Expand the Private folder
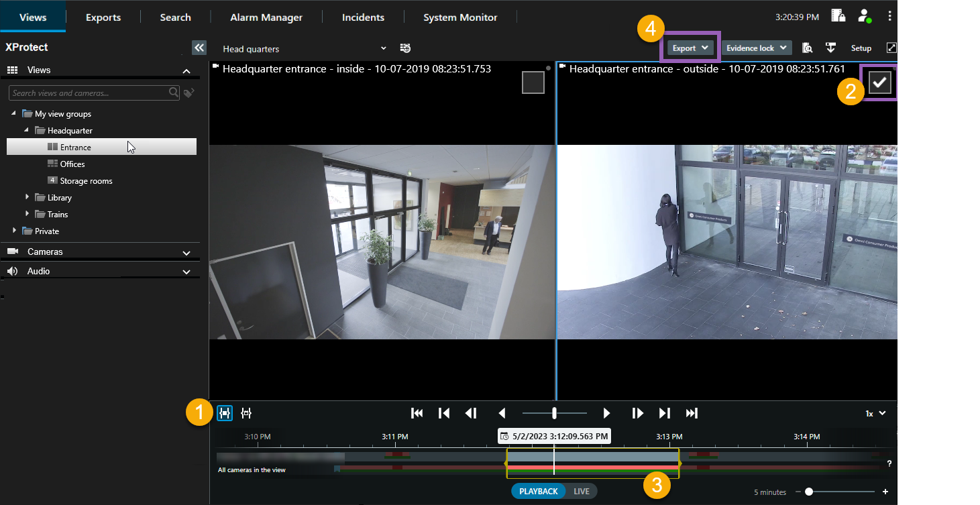 point(14,231)
